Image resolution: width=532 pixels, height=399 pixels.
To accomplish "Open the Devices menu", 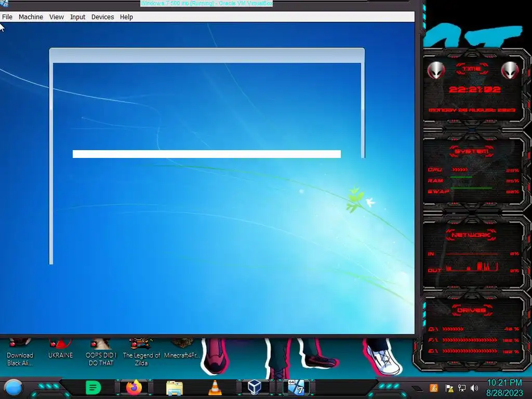I will (x=102, y=17).
